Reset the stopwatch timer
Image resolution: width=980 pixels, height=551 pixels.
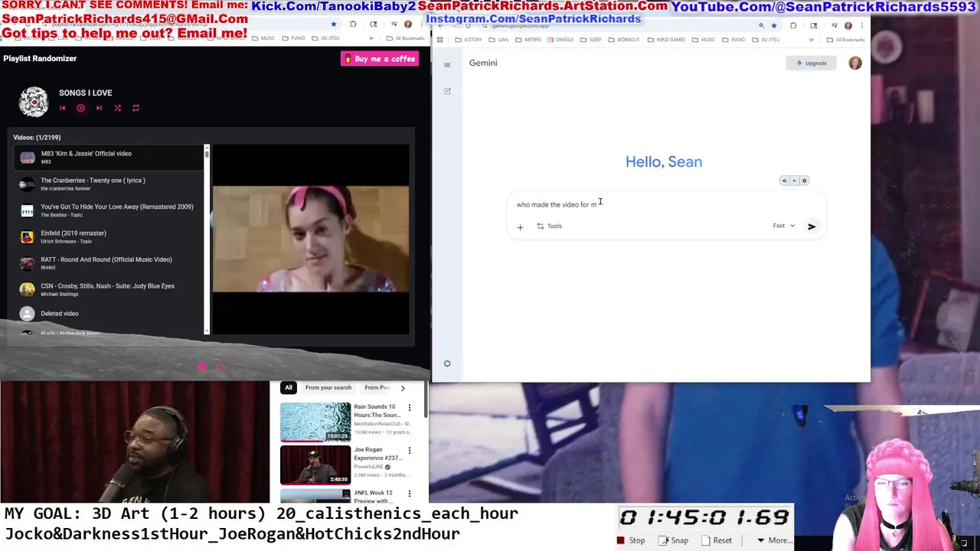click(x=717, y=540)
